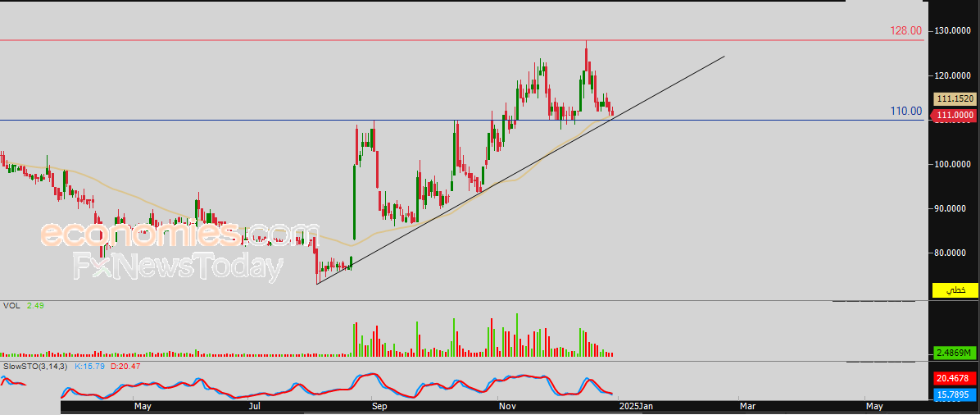Click the blue 15.7895 stochastic tag

coord(955,395)
